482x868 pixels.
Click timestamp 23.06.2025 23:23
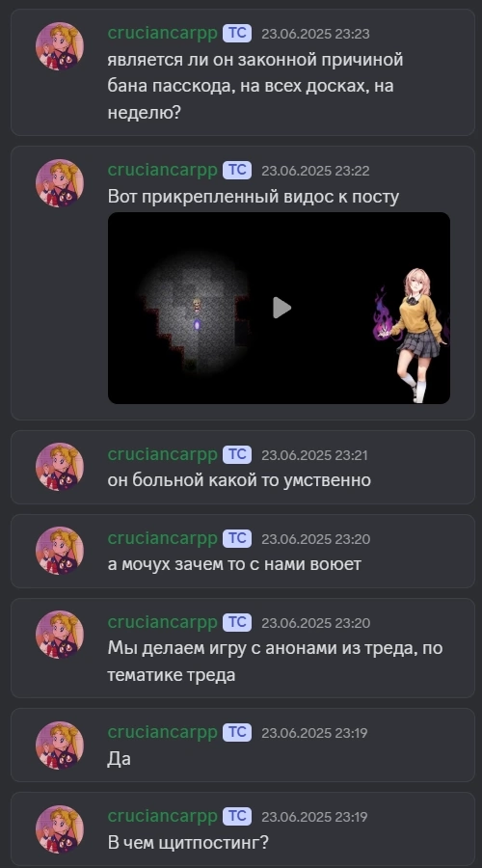pos(315,34)
